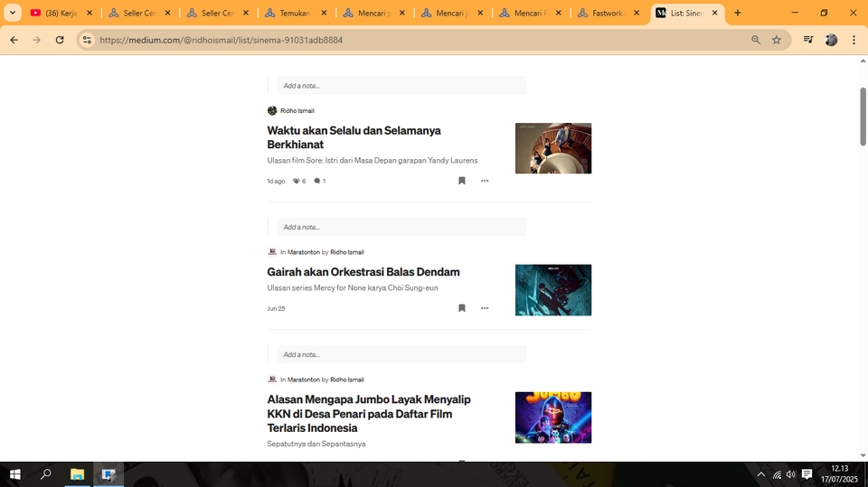
Task: Click the clap icon on first article
Action: [296, 182]
